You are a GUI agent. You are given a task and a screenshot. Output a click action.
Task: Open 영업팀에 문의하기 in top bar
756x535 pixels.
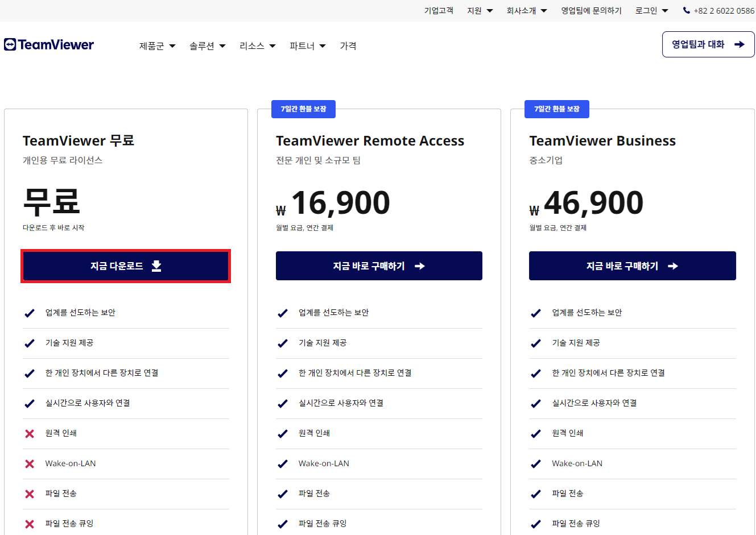(x=592, y=11)
